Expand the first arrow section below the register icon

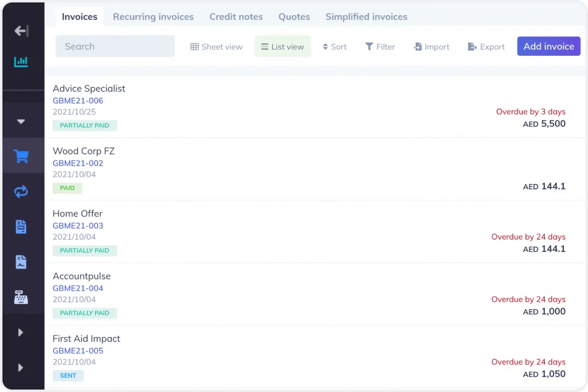click(x=21, y=332)
